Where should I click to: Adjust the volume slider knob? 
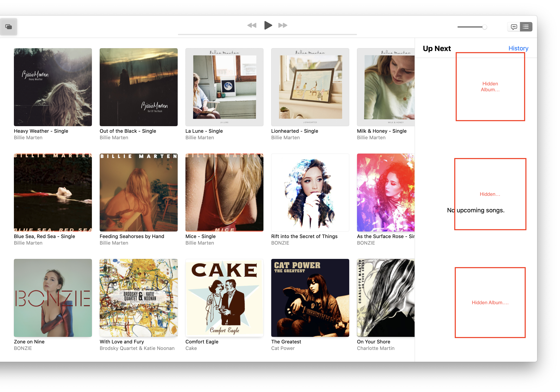pyautogui.click(x=485, y=27)
